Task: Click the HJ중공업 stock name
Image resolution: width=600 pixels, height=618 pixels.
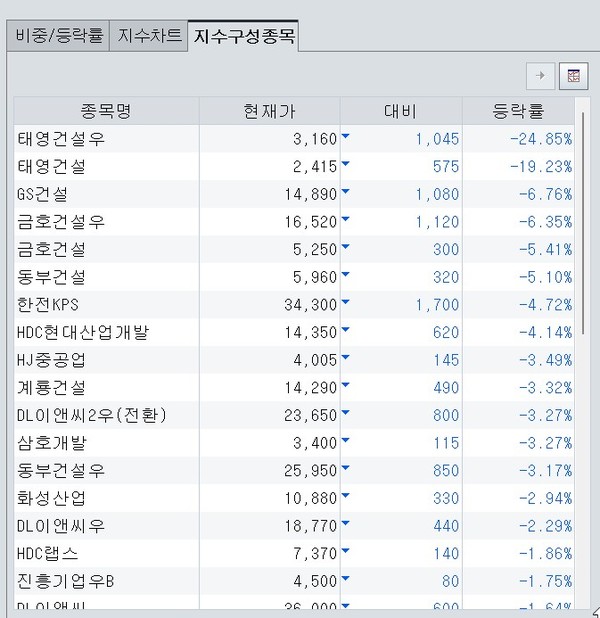Action: [52, 359]
